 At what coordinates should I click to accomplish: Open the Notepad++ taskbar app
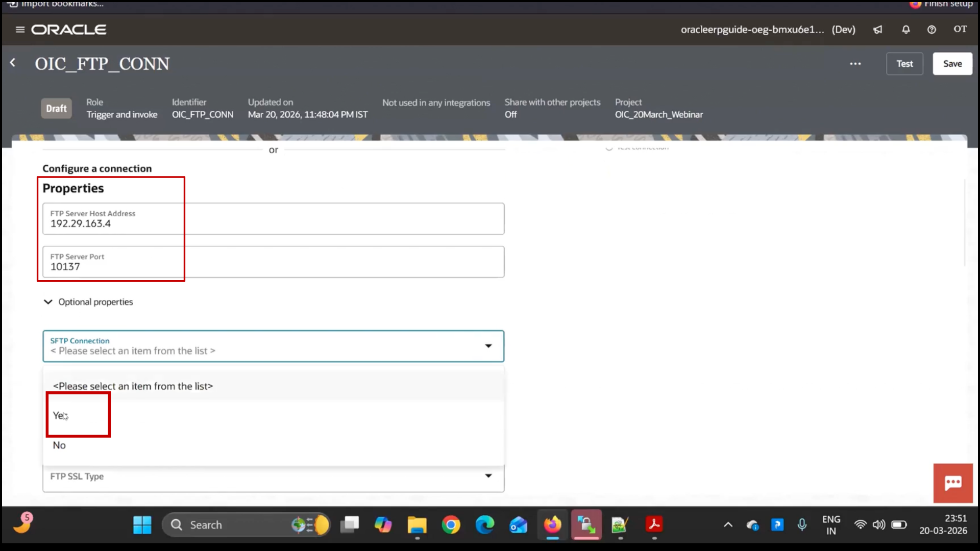[x=620, y=524]
